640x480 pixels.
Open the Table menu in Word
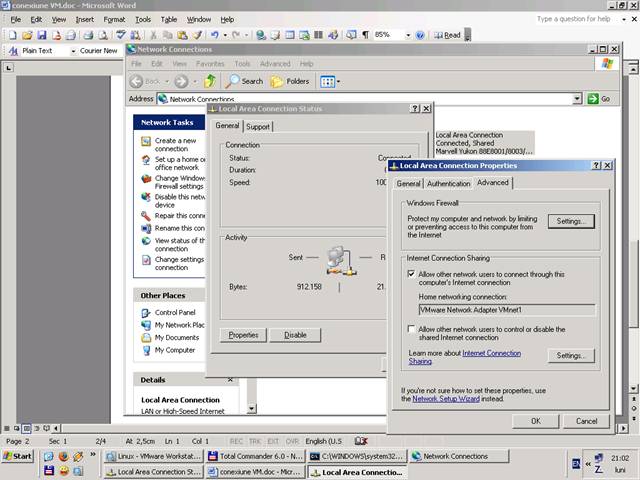pos(169,20)
